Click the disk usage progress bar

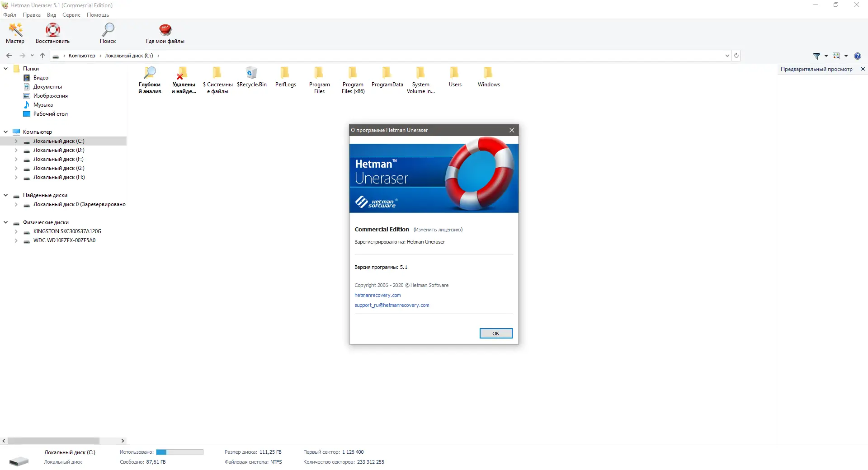pyautogui.click(x=180, y=452)
